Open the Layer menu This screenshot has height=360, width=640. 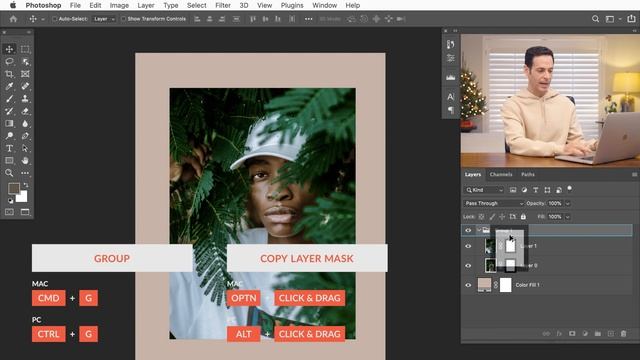pos(146,5)
